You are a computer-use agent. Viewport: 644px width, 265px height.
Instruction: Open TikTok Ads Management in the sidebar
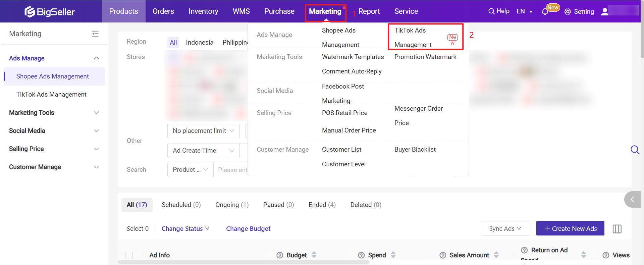coord(51,95)
